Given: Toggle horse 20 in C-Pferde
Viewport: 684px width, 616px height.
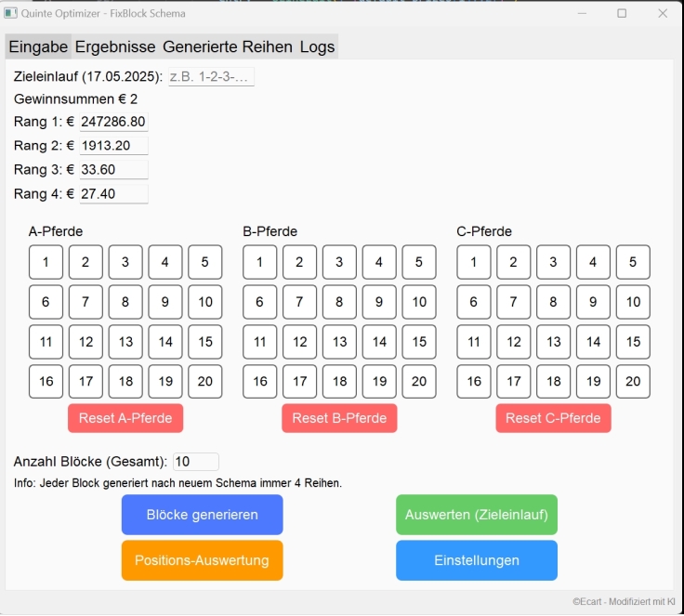Looking at the screenshot, I should point(633,381).
